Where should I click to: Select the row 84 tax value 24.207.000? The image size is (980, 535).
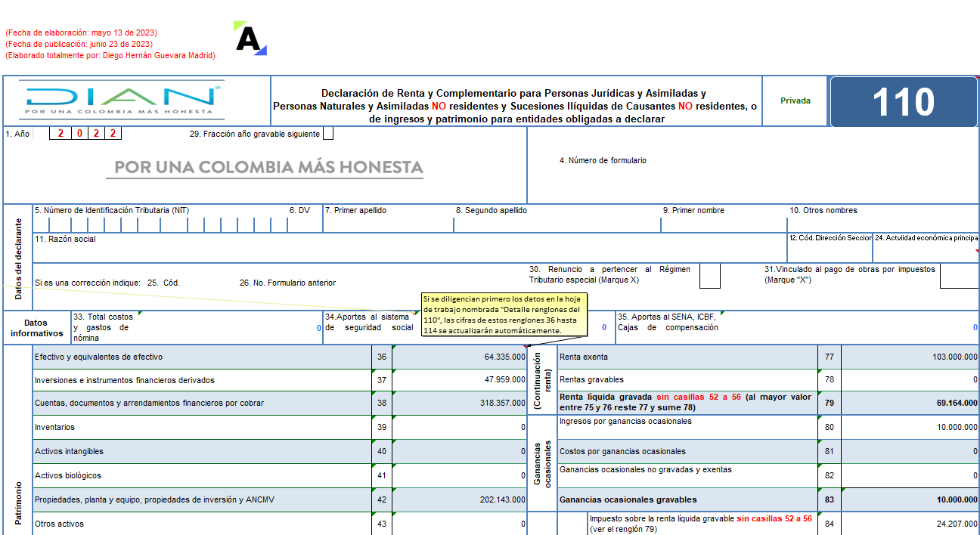[x=910, y=524]
